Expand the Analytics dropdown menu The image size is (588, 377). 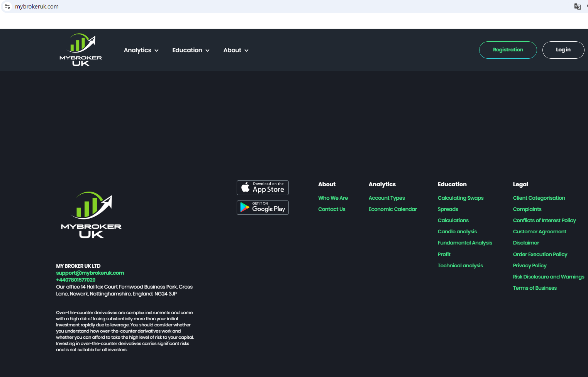point(141,50)
